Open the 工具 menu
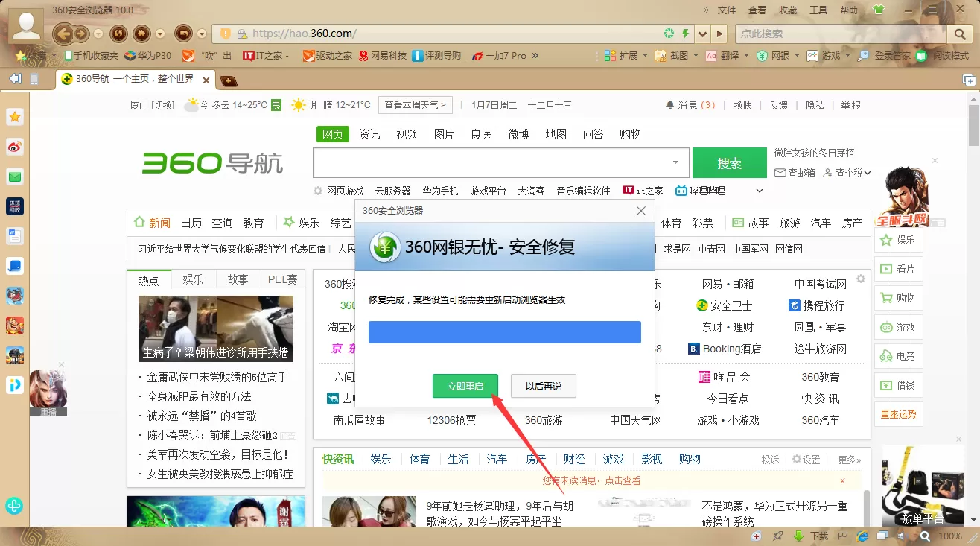Viewport: 980px width, 546px height. point(818,10)
